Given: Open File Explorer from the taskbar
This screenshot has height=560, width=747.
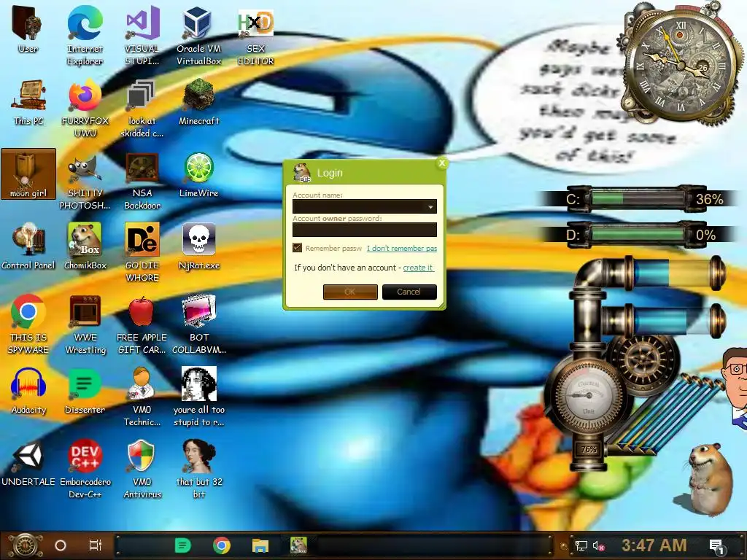Looking at the screenshot, I should pos(260,545).
